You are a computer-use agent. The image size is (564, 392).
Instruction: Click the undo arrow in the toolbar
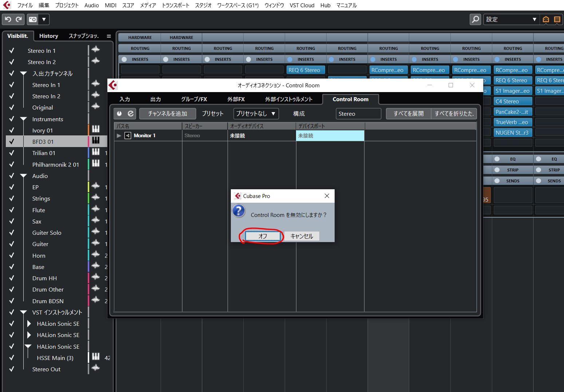[8, 19]
